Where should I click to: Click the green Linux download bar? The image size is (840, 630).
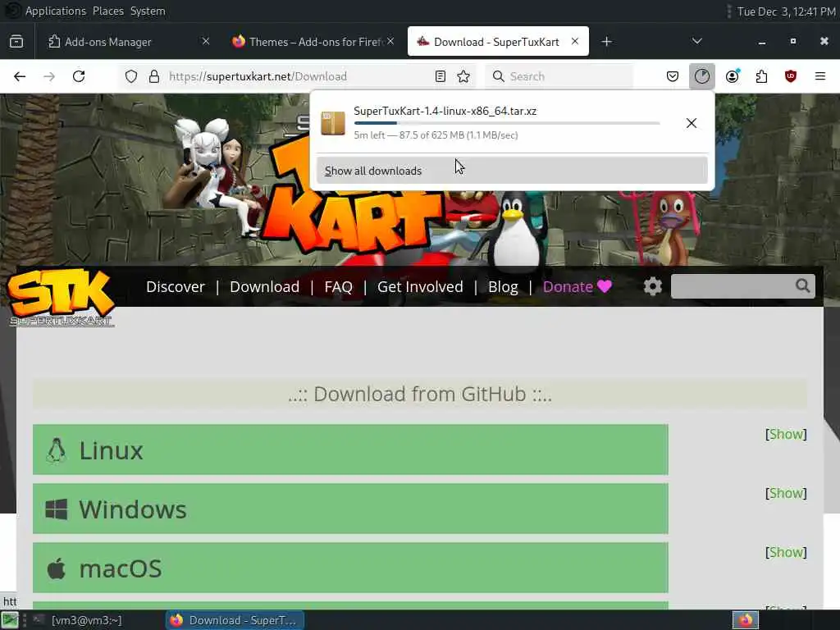click(x=350, y=450)
